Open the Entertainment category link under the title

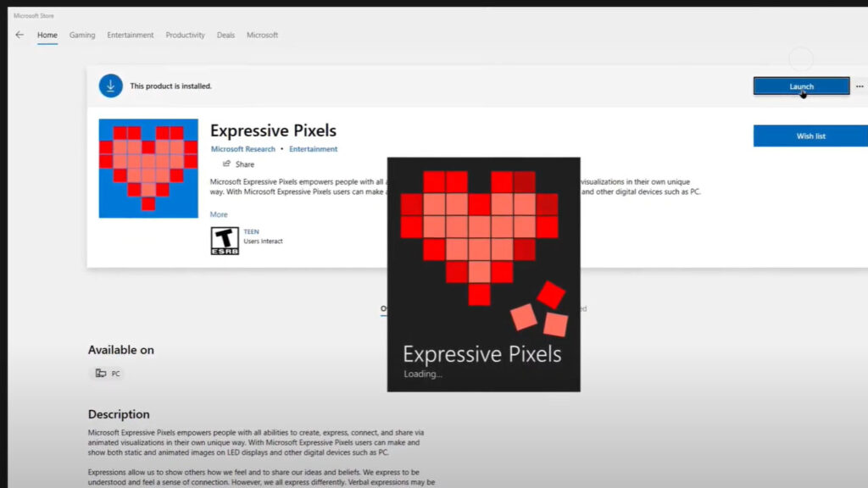(x=314, y=148)
